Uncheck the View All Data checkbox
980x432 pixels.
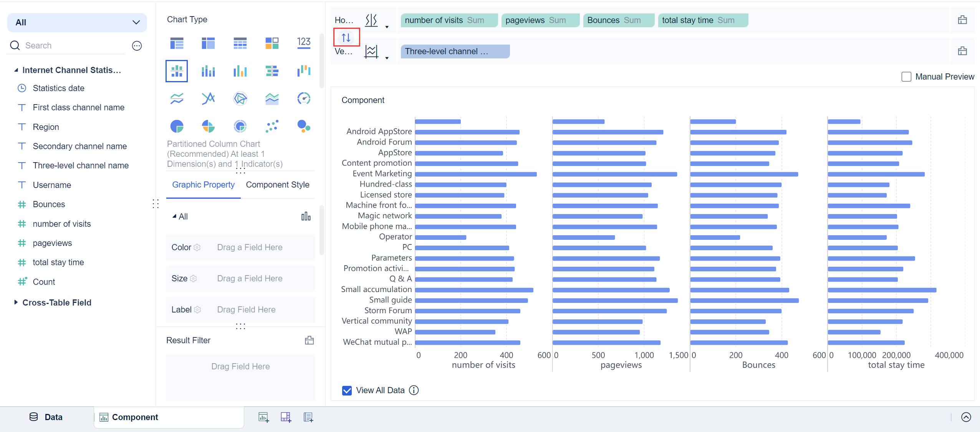click(x=347, y=390)
